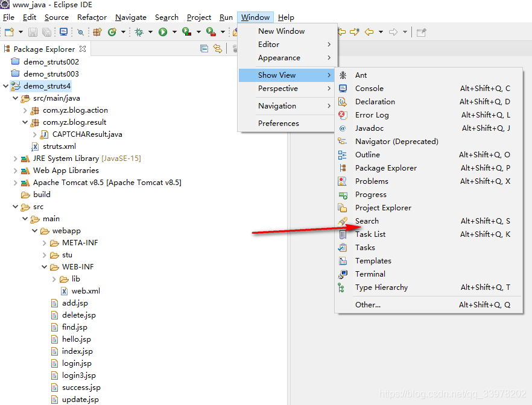Collapse the src/main/java source folder
This screenshot has height=405, width=532.
(15, 98)
